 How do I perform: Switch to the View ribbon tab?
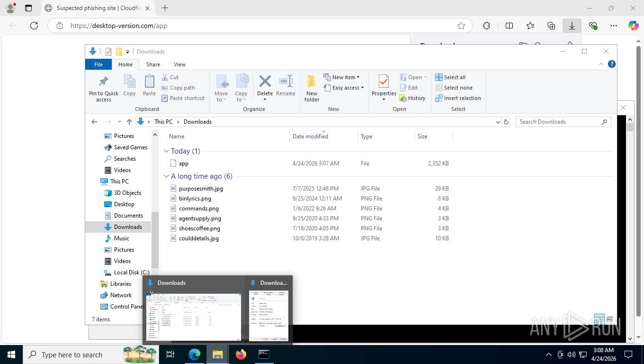pyautogui.click(x=179, y=64)
